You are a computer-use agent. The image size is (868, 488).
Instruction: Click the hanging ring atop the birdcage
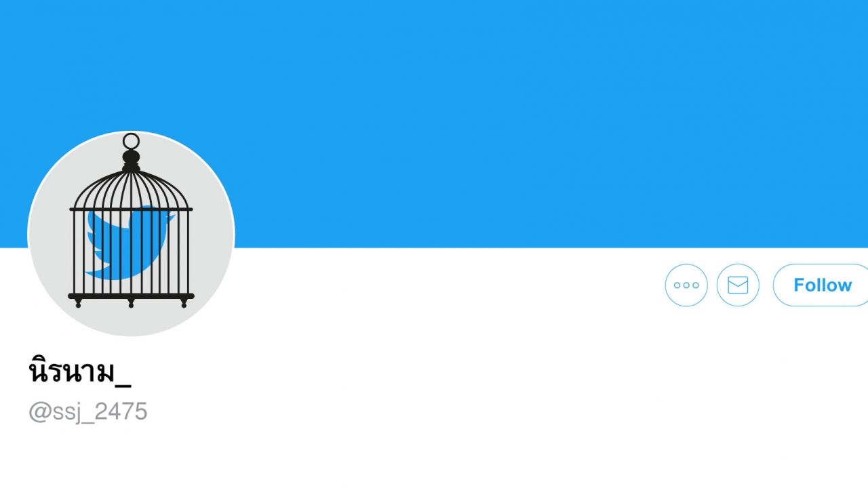pyautogui.click(x=131, y=141)
